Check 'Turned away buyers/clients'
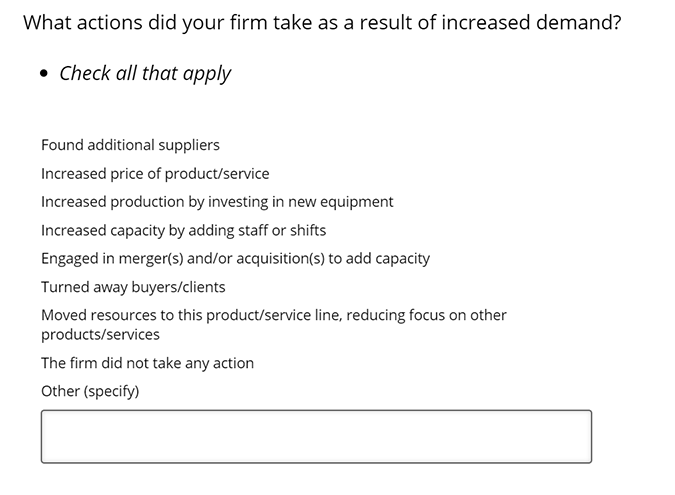 pyautogui.click(x=133, y=287)
